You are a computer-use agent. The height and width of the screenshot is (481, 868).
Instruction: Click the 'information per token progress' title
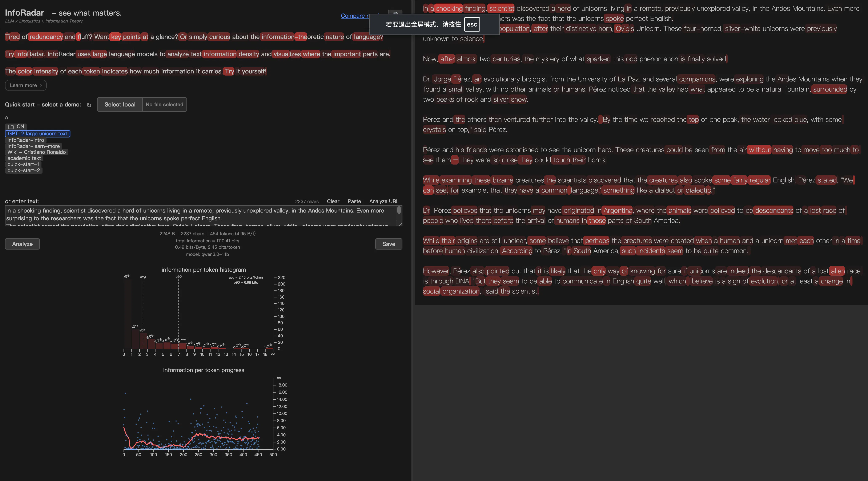coord(204,370)
